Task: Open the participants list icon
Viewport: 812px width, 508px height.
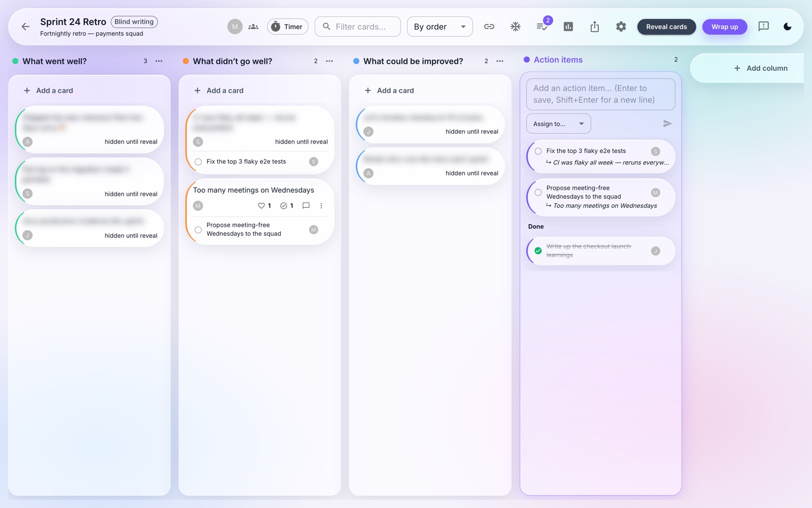Action: click(253, 27)
